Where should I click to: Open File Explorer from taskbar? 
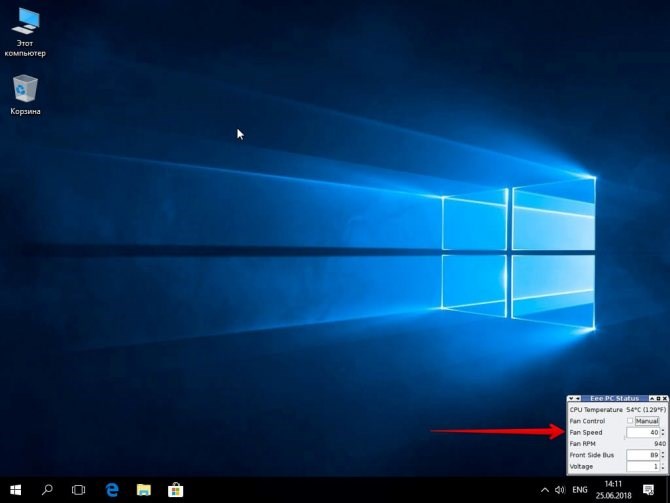coord(144,490)
